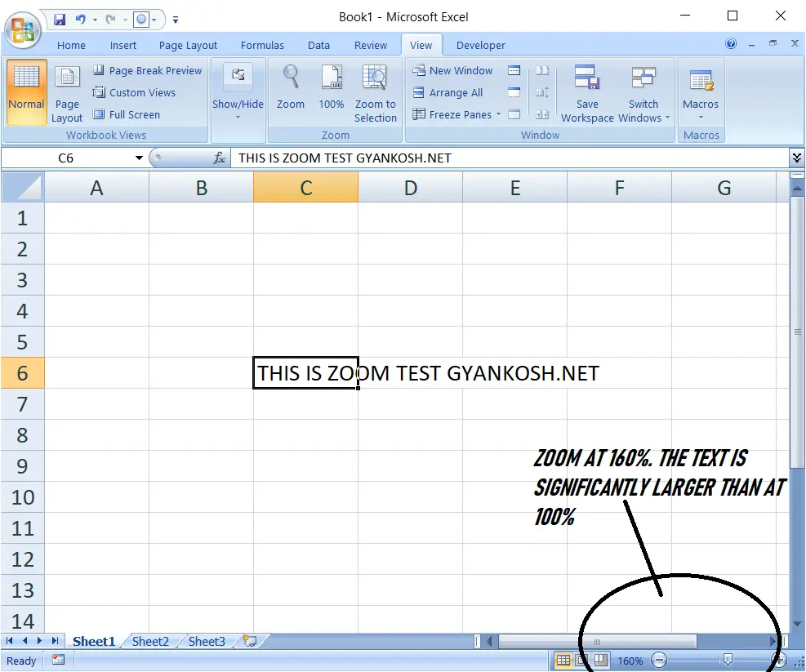Open the Name Box dropdown arrow
The image size is (806, 672).
pyautogui.click(x=139, y=158)
